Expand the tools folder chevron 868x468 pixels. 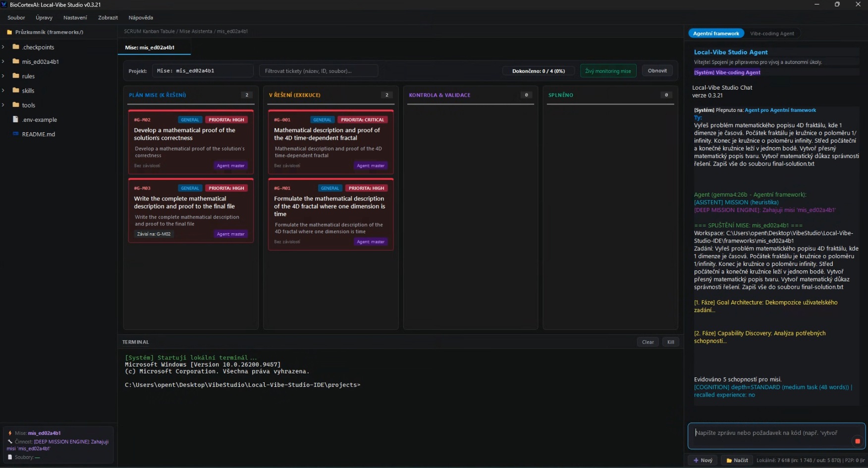point(3,104)
